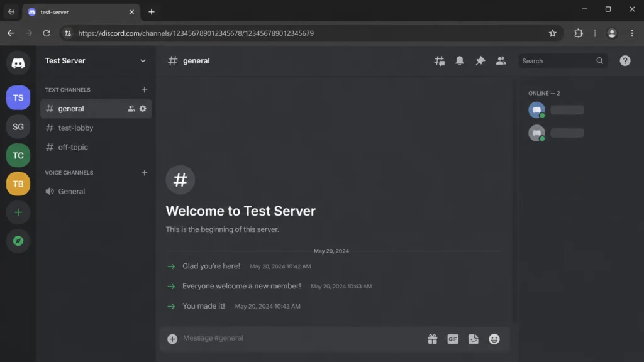The image size is (644, 362).
Task: Click the ONLINE — 2 header
Action: click(x=544, y=93)
